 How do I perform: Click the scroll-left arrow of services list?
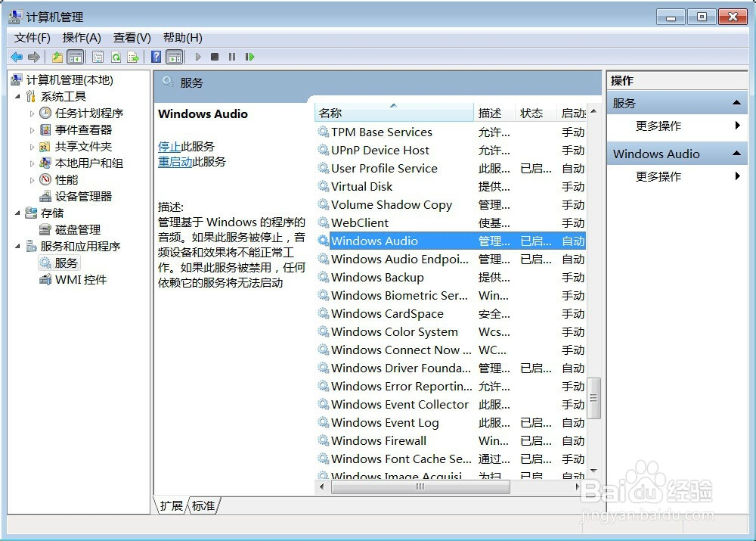pyautogui.click(x=321, y=487)
